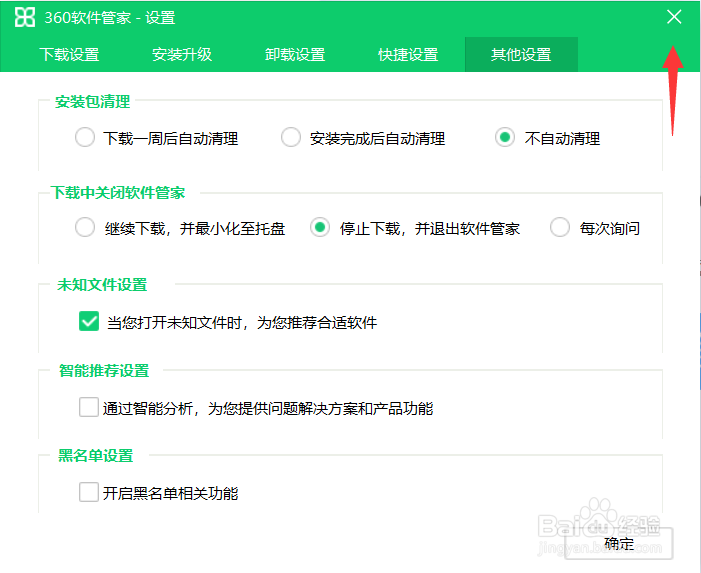701x573 pixels.
Task: Click the 未知文件设置 section heading
Action: [102, 285]
